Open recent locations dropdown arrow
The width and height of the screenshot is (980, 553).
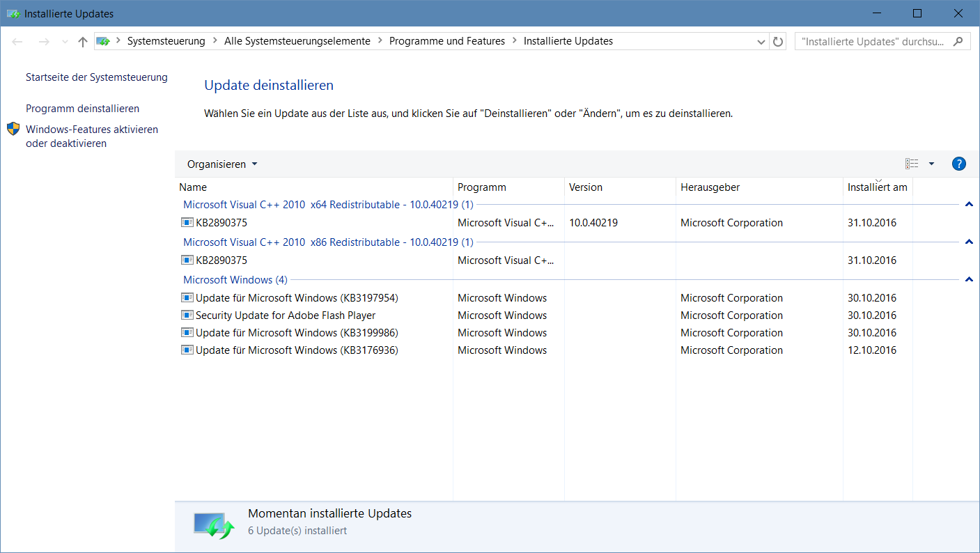(x=65, y=42)
